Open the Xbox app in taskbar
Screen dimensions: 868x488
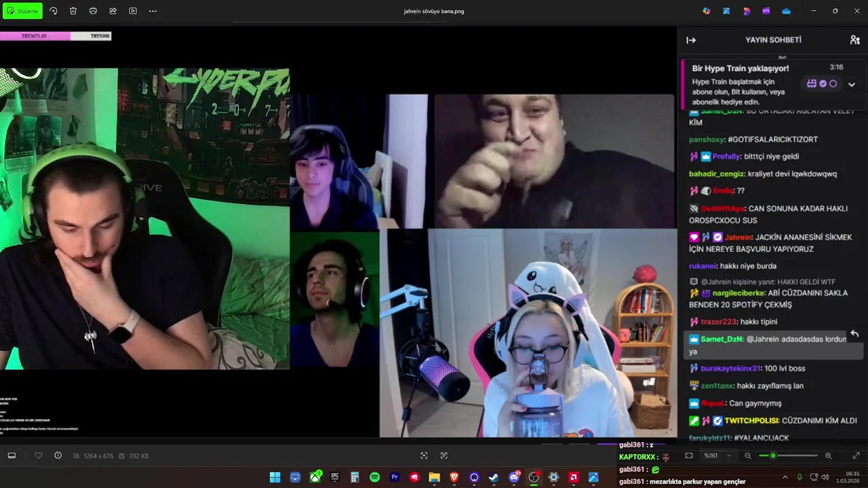[315, 477]
